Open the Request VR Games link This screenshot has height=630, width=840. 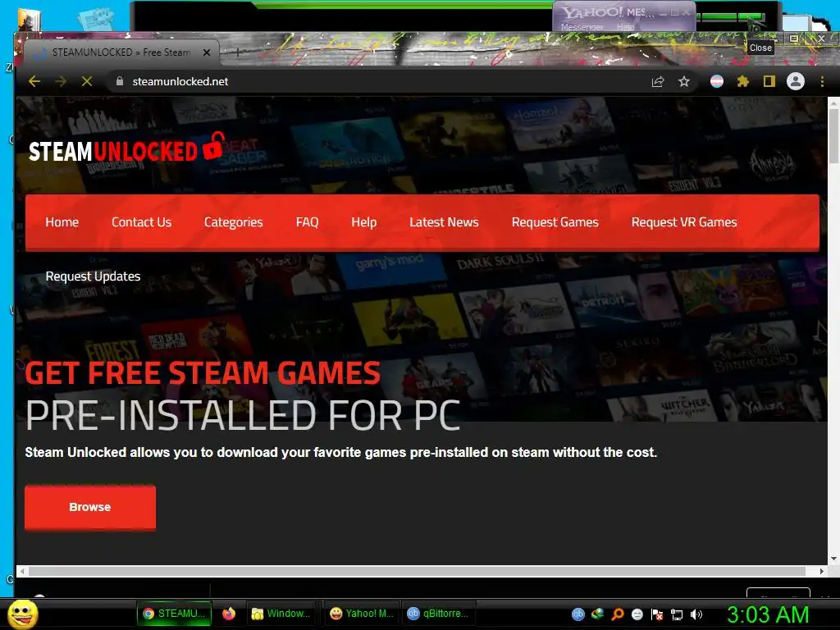[x=684, y=222]
